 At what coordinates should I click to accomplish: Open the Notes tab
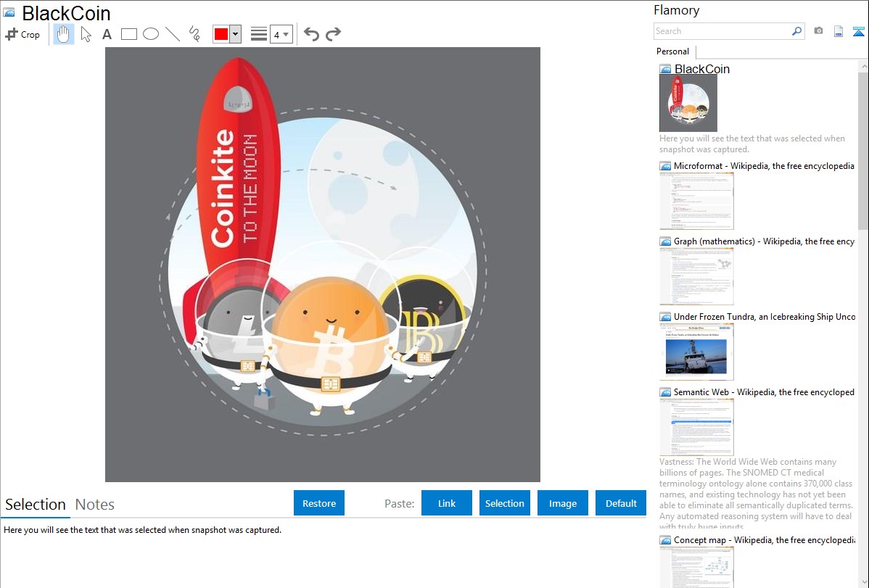click(x=95, y=505)
